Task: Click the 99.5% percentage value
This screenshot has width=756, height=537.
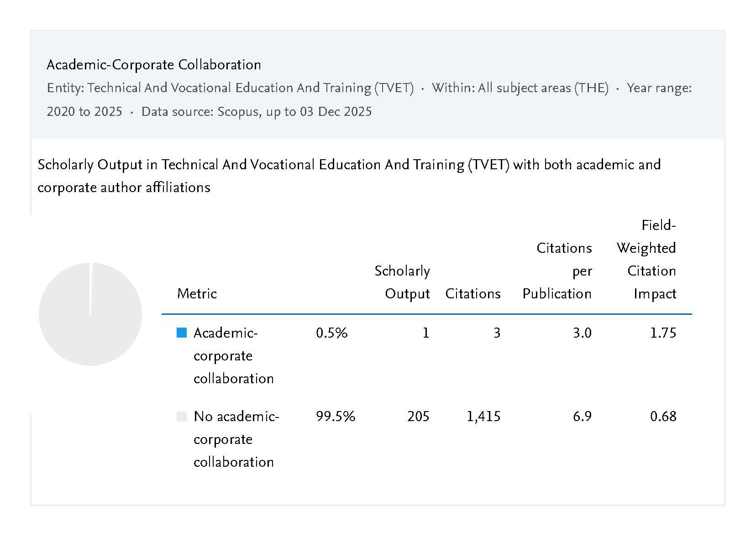Action: pyautogui.click(x=336, y=417)
